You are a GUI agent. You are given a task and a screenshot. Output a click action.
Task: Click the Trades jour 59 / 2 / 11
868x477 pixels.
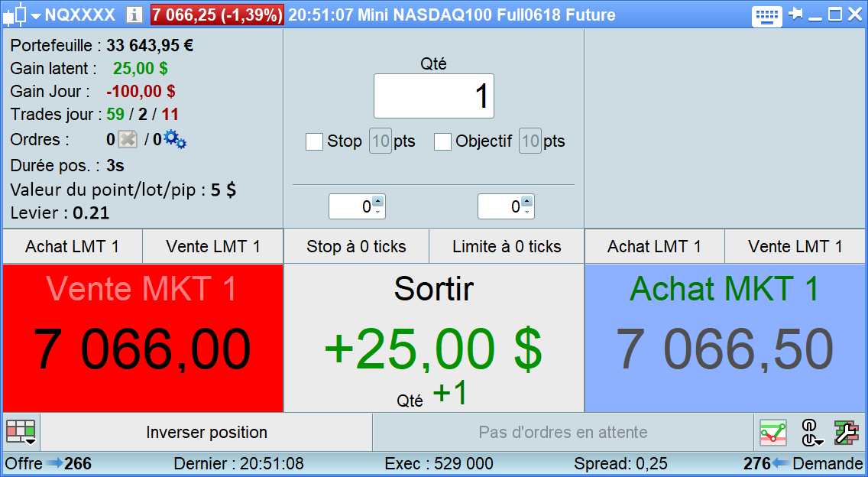pyautogui.click(x=143, y=115)
